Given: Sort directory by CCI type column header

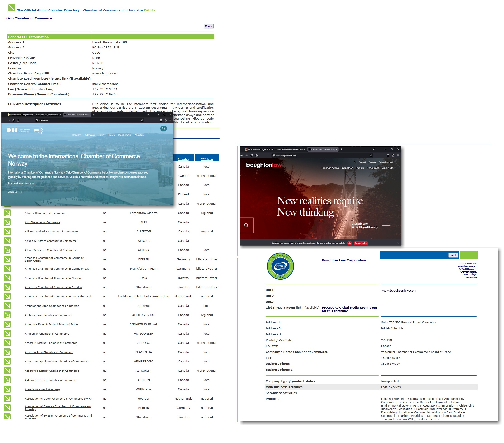Looking at the screenshot, I should tap(207, 159).
